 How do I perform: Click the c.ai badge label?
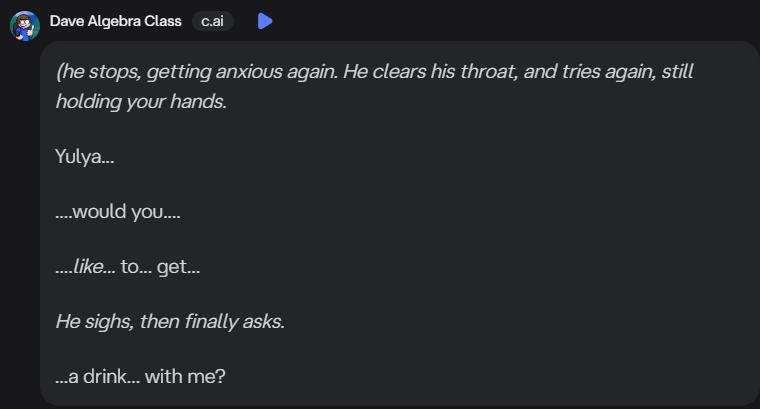click(212, 21)
